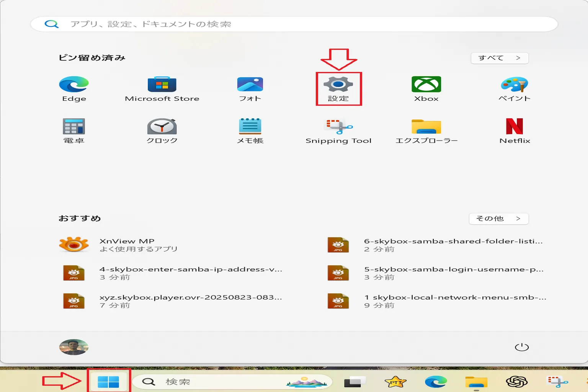Open the メモ帳 notepad app
The height and width of the screenshot is (392, 588).
(x=250, y=131)
